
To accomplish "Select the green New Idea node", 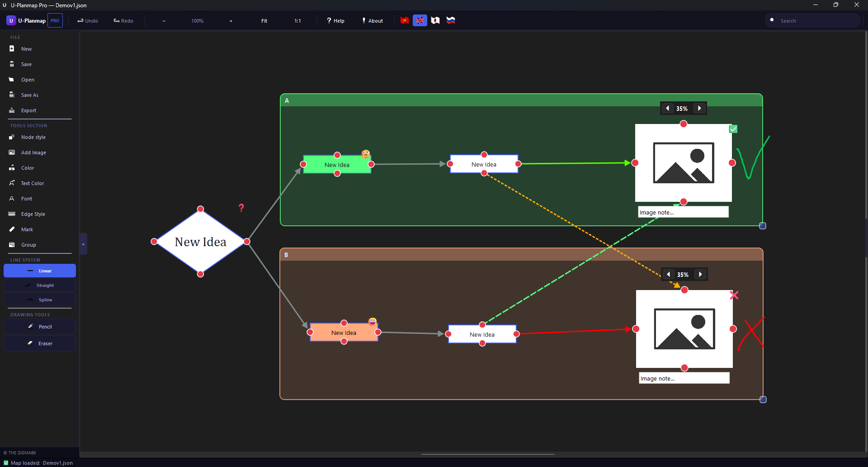I will pos(337,165).
